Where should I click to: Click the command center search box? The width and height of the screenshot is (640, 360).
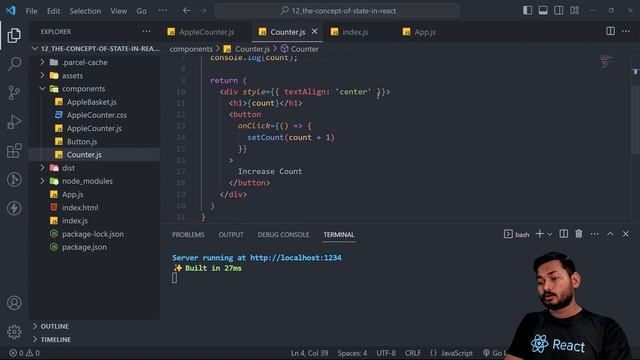coord(337,11)
